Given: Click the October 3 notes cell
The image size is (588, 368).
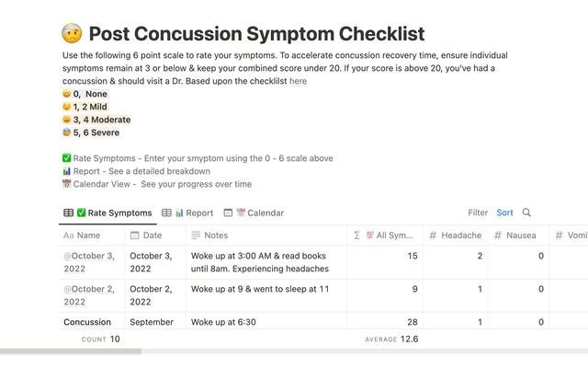Looking at the screenshot, I should [264, 262].
